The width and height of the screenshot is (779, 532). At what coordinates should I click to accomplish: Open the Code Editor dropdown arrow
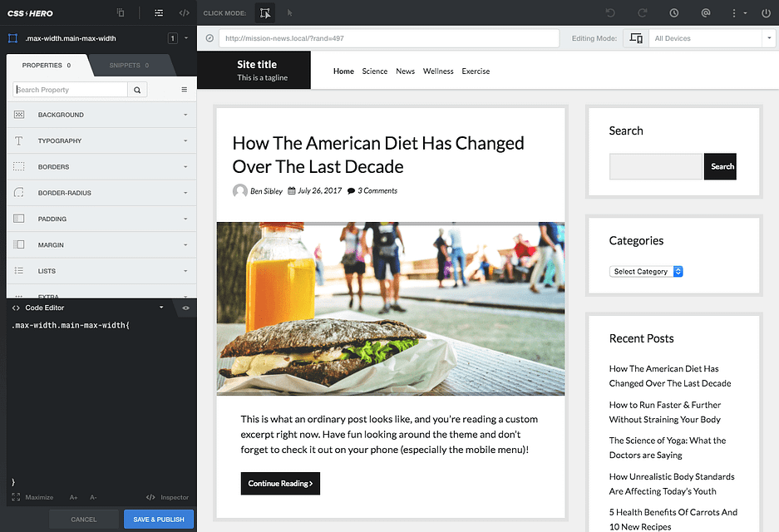161,308
